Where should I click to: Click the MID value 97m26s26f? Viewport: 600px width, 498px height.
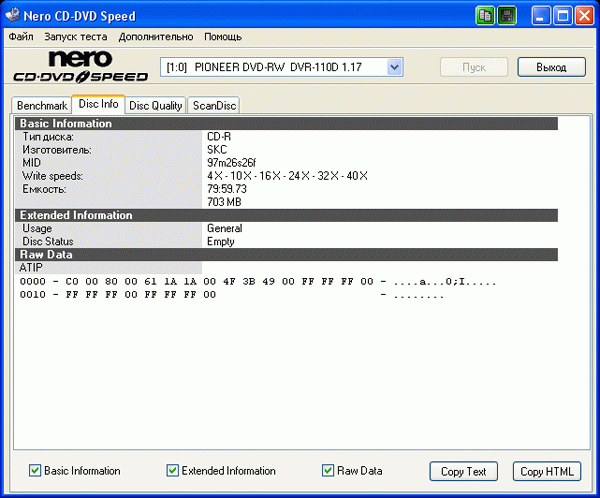click(x=232, y=163)
